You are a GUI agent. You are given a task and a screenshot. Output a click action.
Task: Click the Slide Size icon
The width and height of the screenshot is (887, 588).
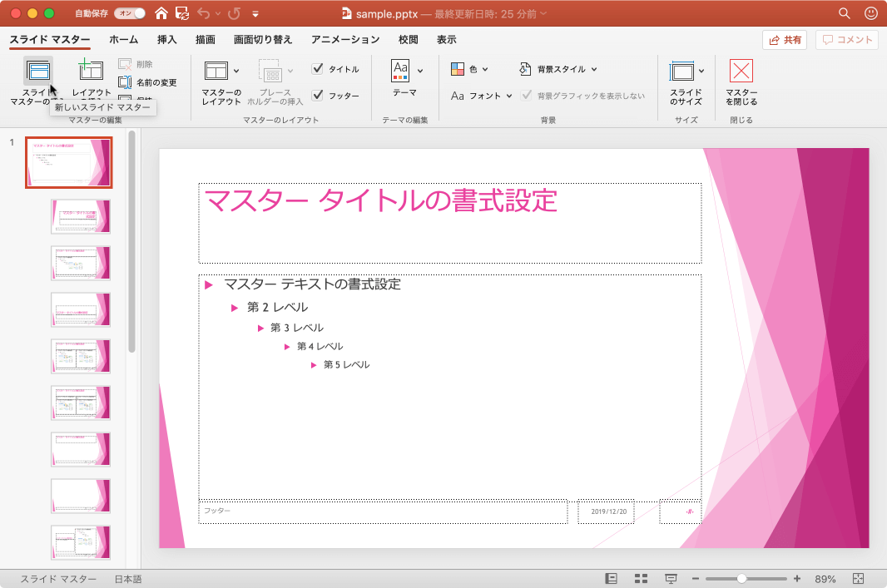(682, 71)
